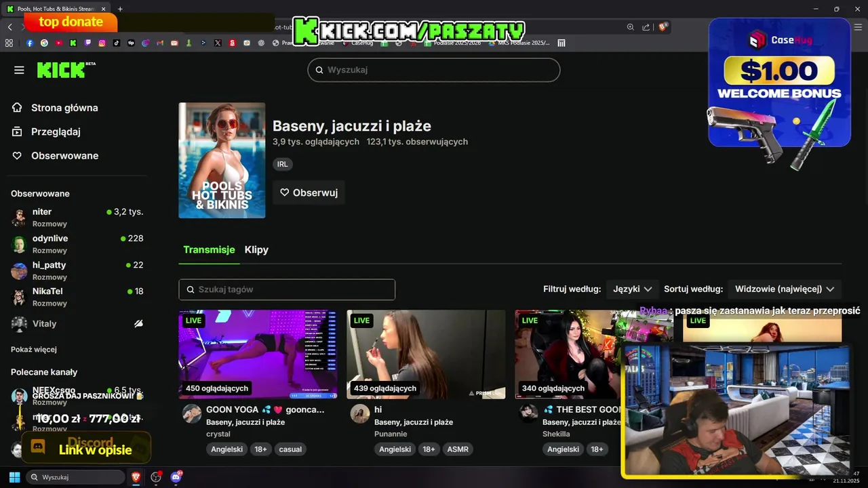This screenshot has width=868, height=488.
Task: Click the '123,1 tys. obserwujących' text
Action: (417, 142)
